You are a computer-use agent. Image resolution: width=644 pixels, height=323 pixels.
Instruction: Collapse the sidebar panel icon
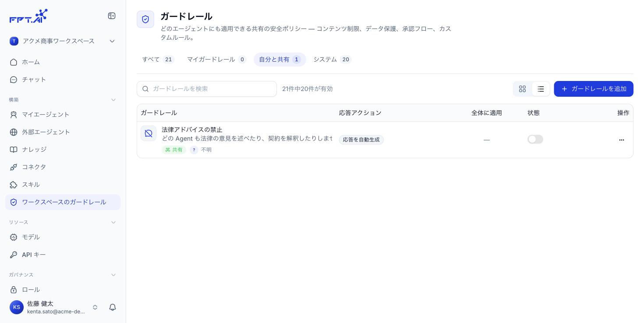tap(112, 16)
